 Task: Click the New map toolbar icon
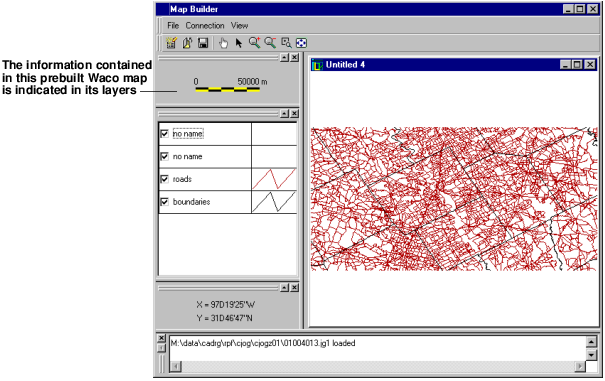coord(171,43)
